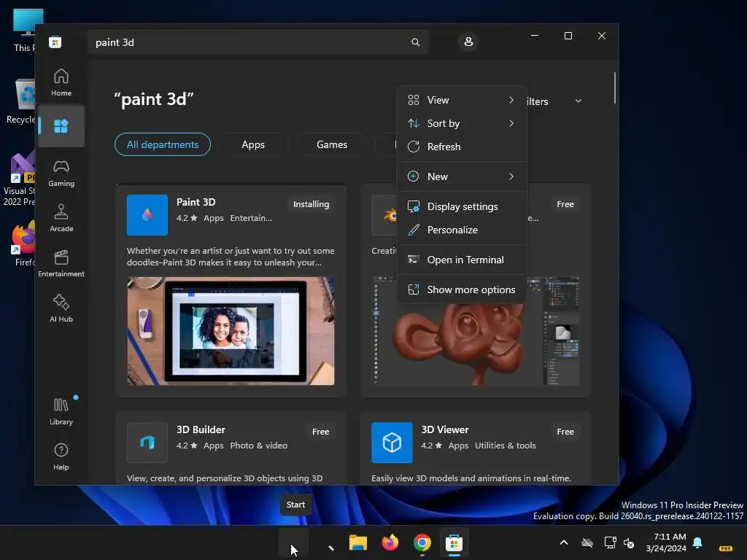
Task: Click the 3D Builder app icon
Action: (147, 443)
